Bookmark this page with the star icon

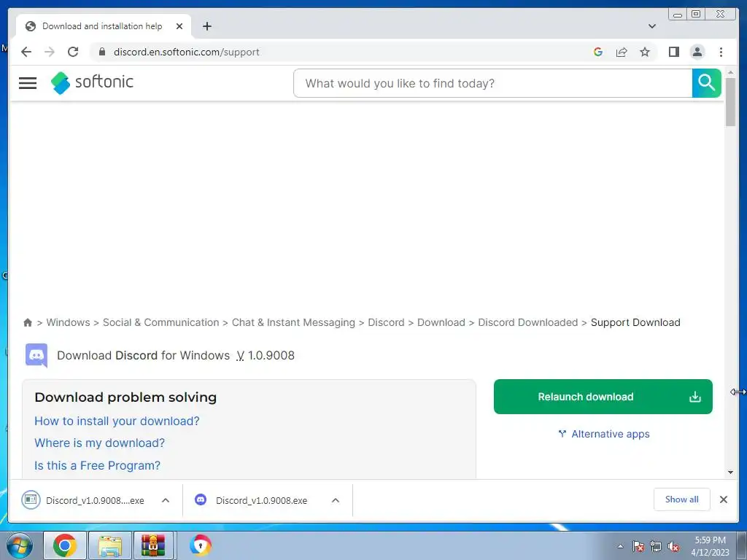tap(645, 52)
